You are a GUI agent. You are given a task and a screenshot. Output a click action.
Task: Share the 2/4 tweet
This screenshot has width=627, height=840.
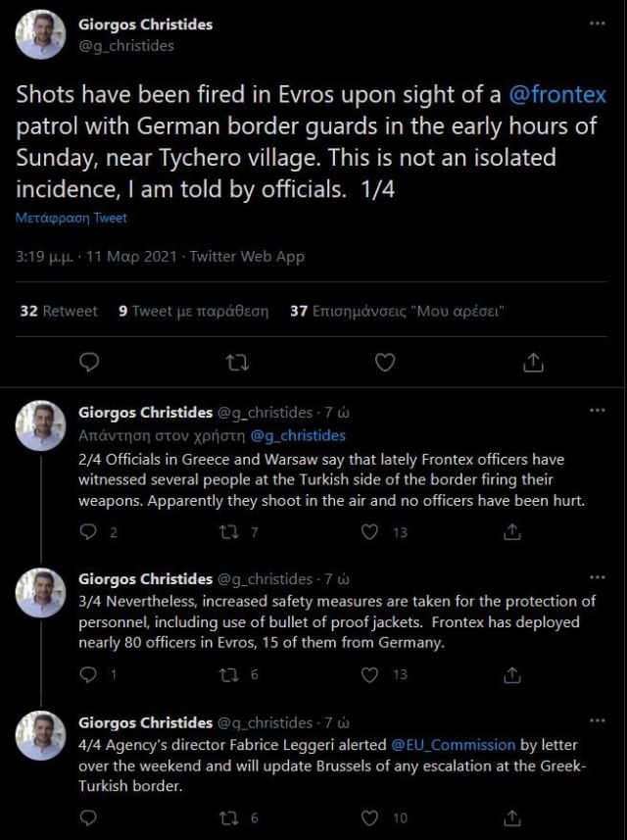point(511,532)
